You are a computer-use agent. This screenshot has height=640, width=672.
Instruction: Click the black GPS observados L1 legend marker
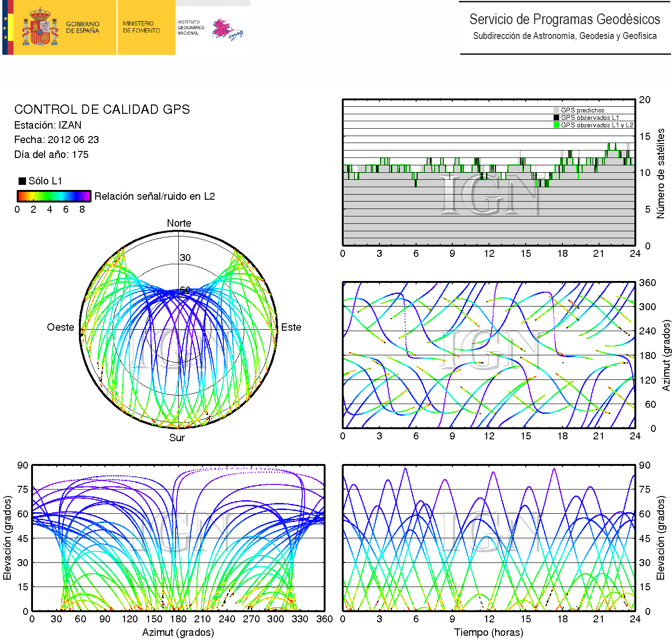point(556,118)
